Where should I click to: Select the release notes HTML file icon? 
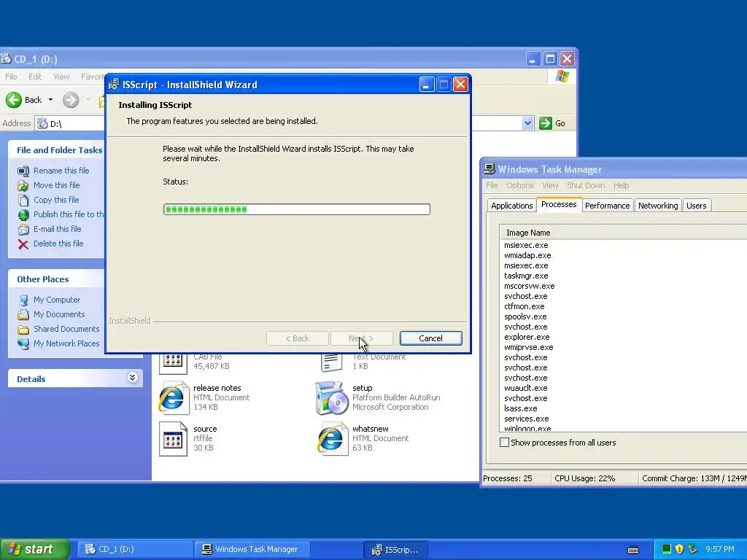pyautogui.click(x=172, y=397)
